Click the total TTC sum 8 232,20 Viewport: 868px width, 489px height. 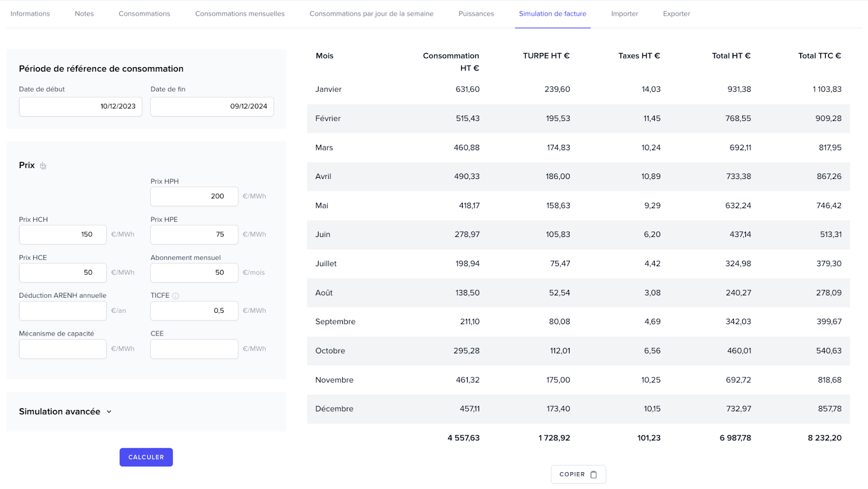(825, 438)
